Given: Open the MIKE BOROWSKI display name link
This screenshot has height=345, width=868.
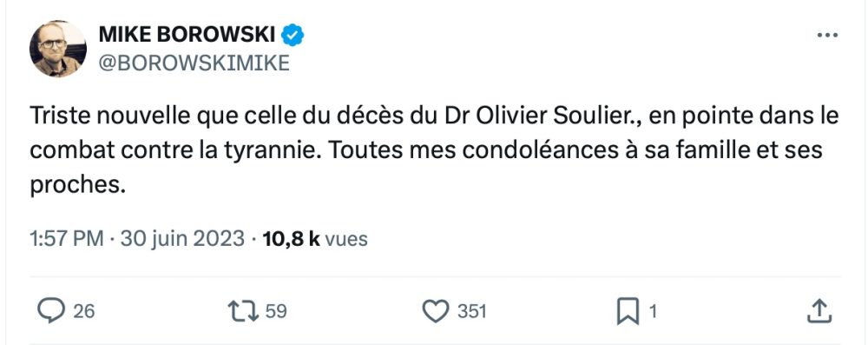Looking at the screenshot, I should (187, 36).
